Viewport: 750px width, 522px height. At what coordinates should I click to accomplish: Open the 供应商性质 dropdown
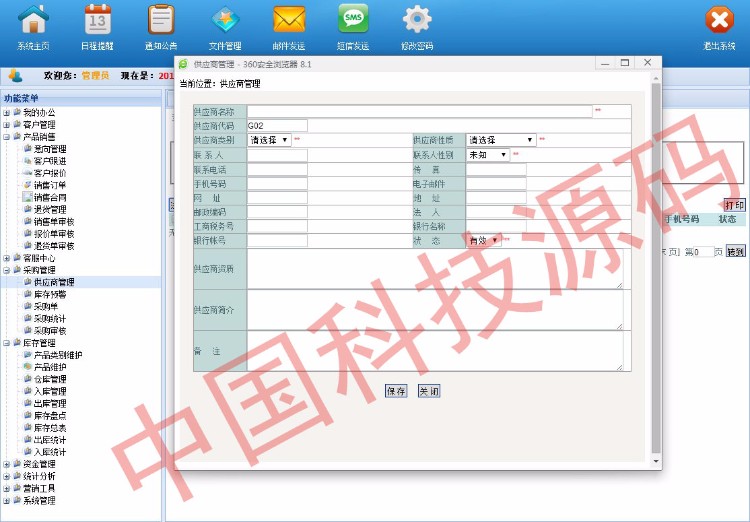point(501,140)
